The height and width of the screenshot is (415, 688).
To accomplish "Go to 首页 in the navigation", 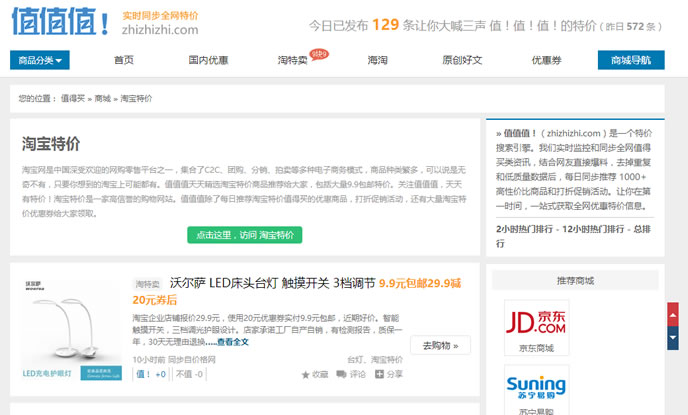I will point(124,60).
